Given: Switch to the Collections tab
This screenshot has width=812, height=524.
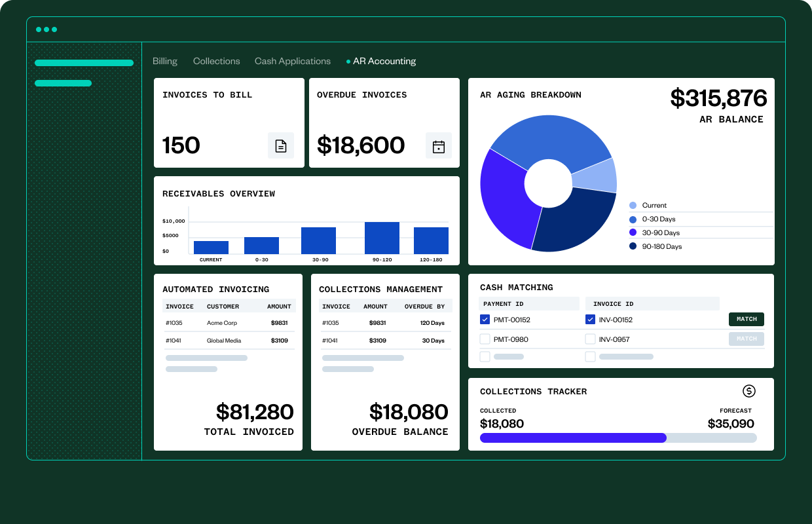Looking at the screenshot, I should [216, 61].
